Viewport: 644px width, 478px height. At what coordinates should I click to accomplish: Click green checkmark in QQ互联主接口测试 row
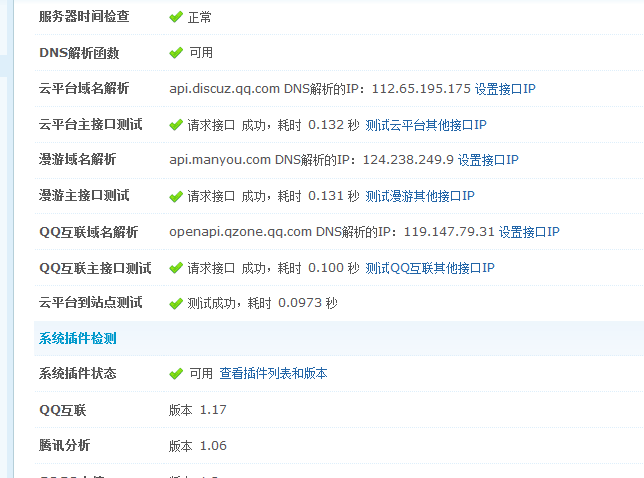point(176,268)
